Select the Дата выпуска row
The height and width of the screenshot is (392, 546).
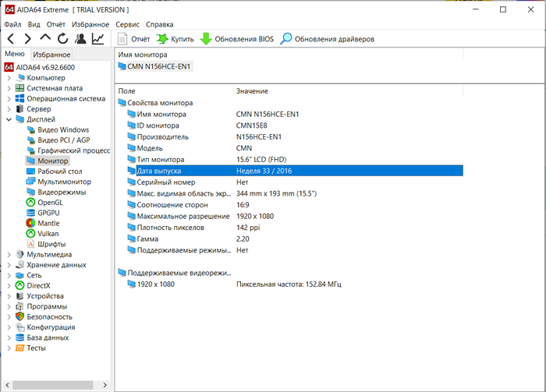(x=296, y=171)
